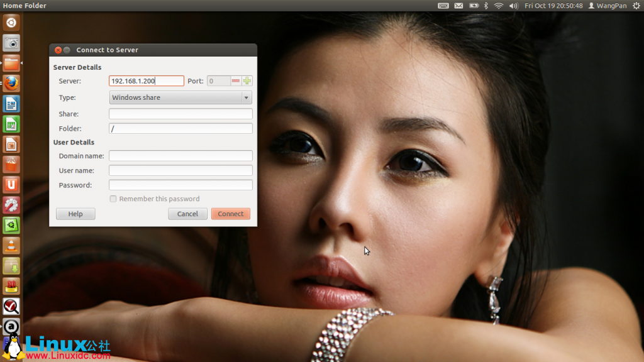The width and height of the screenshot is (644, 362).
Task: Open the battery indicator menu
Action: click(x=474, y=6)
